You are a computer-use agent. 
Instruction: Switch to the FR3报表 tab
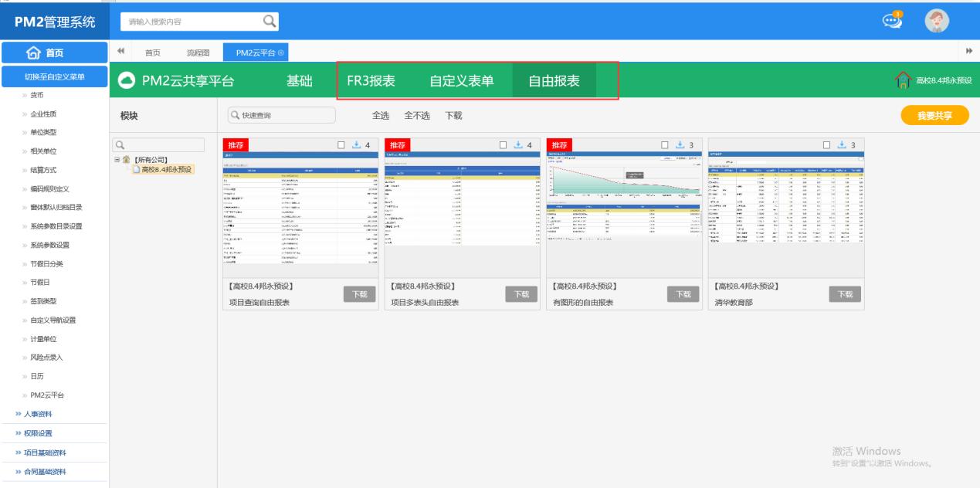click(x=371, y=81)
